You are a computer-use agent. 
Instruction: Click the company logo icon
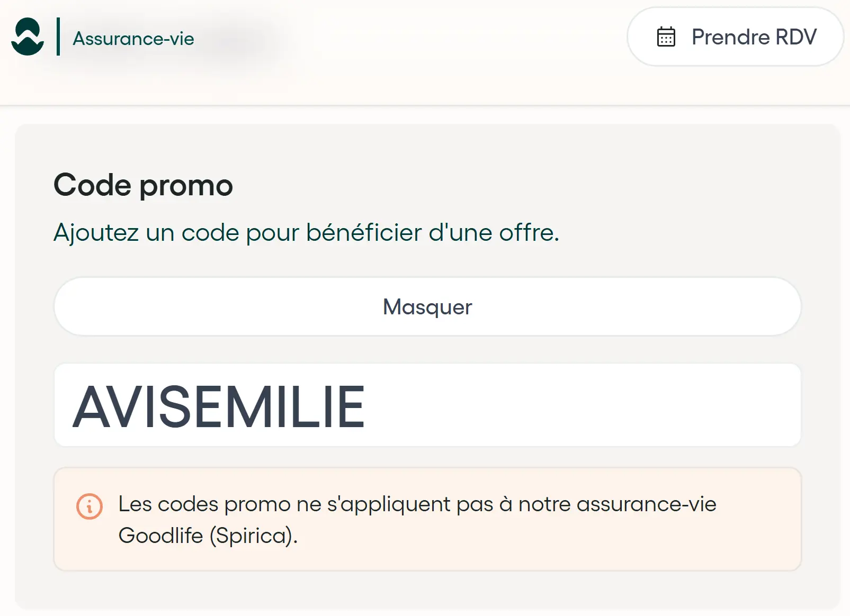pos(29,38)
